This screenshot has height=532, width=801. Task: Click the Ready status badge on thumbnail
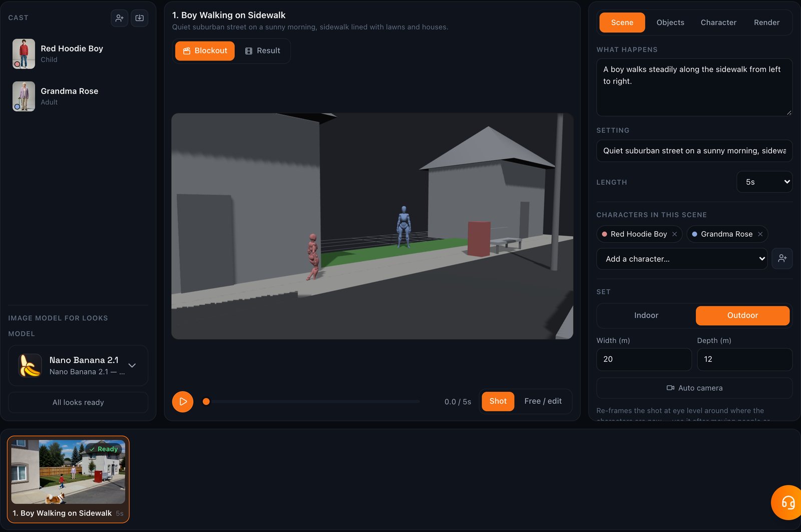coord(104,449)
